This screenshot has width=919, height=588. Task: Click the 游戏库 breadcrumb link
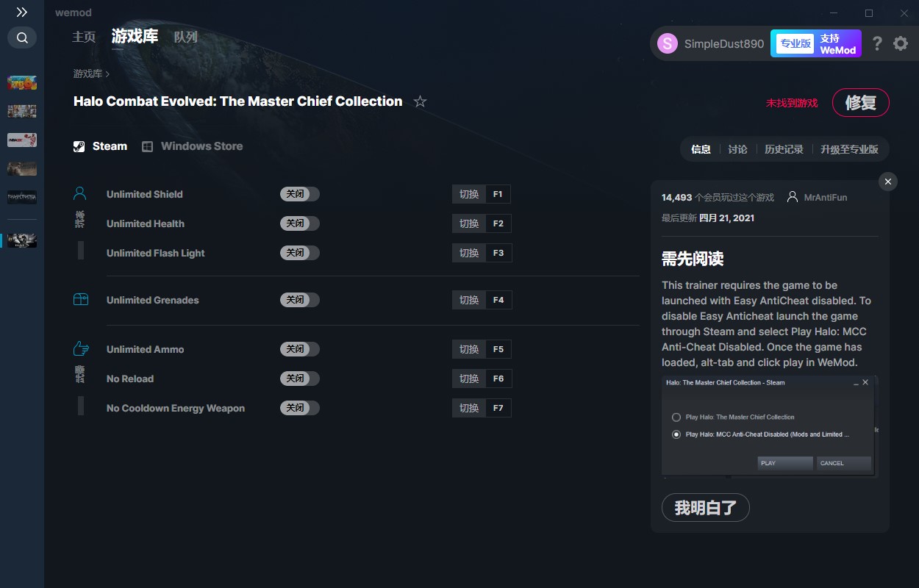pos(87,73)
